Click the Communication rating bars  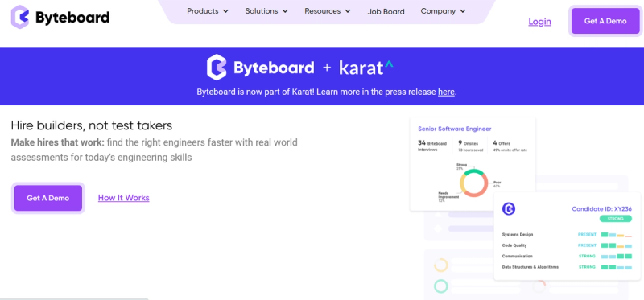pyautogui.click(x=617, y=257)
